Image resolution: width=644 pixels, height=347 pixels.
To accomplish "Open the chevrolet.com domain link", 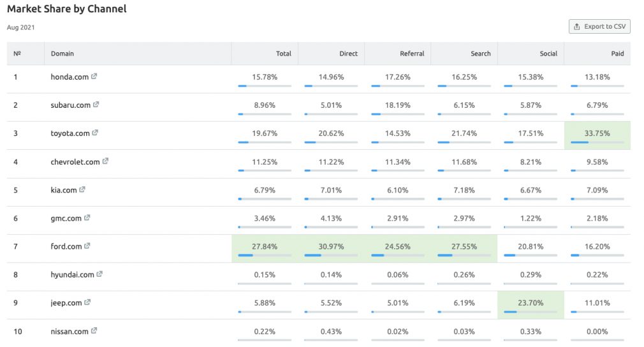I will pos(75,162).
